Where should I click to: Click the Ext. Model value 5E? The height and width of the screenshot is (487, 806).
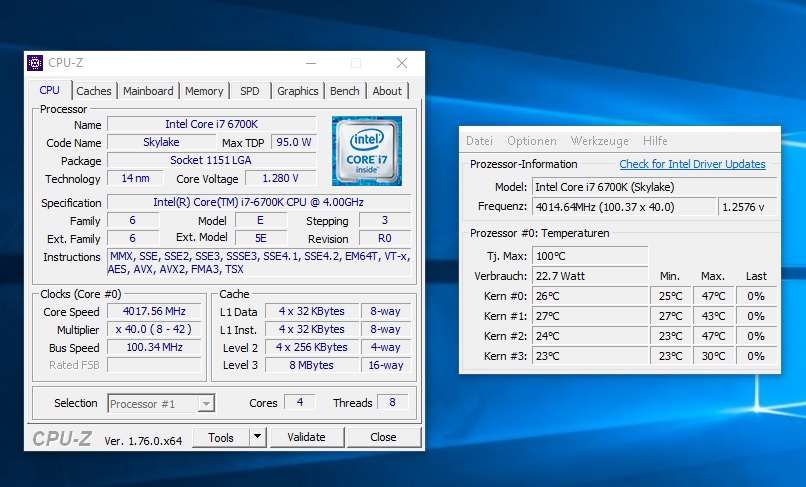coord(261,238)
